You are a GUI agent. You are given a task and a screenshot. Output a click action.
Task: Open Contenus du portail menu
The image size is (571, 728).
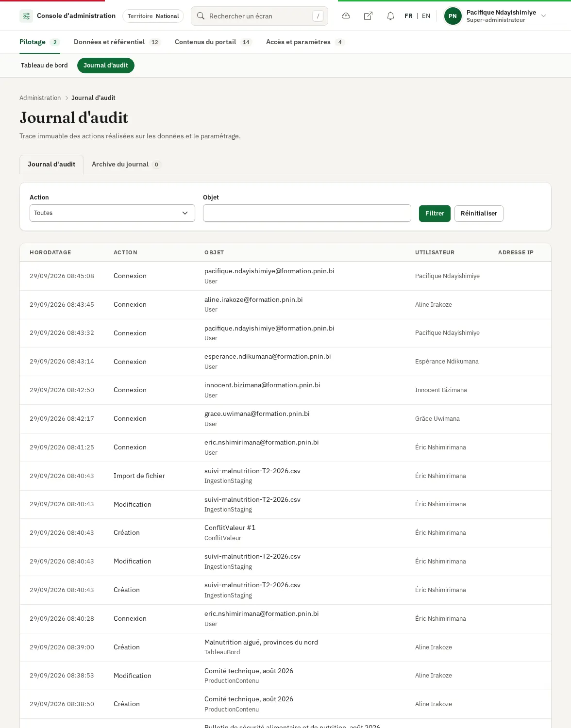[x=213, y=42]
